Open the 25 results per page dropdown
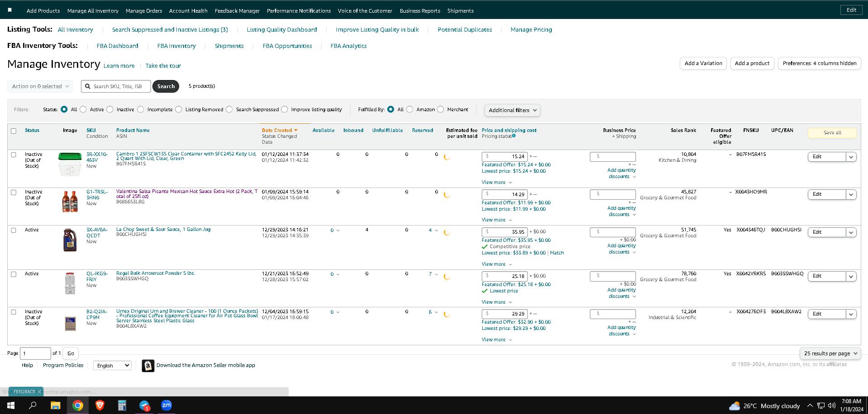The width and height of the screenshot is (868, 414). (x=830, y=353)
